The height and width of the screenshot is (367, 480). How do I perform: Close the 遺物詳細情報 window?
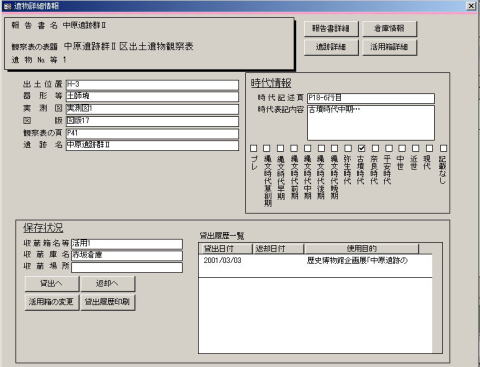tap(471, 6)
